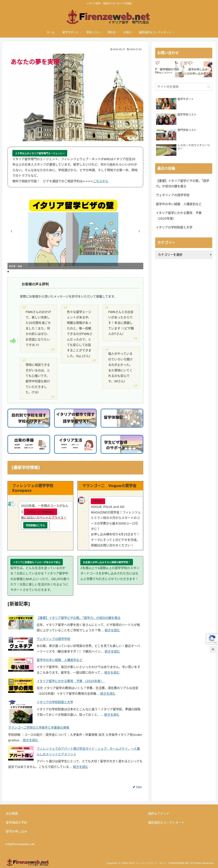Expand 学校リスト menu

point(94,32)
